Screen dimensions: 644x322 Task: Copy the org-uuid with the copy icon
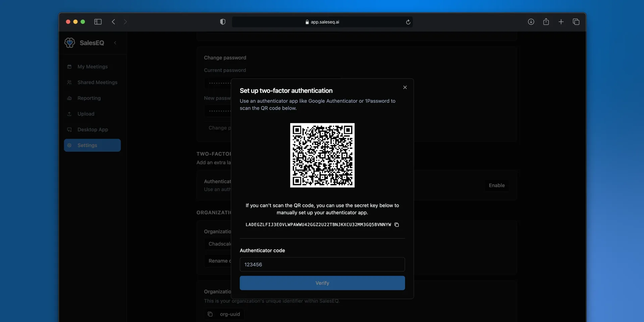pyautogui.click(x=210, y=314)
